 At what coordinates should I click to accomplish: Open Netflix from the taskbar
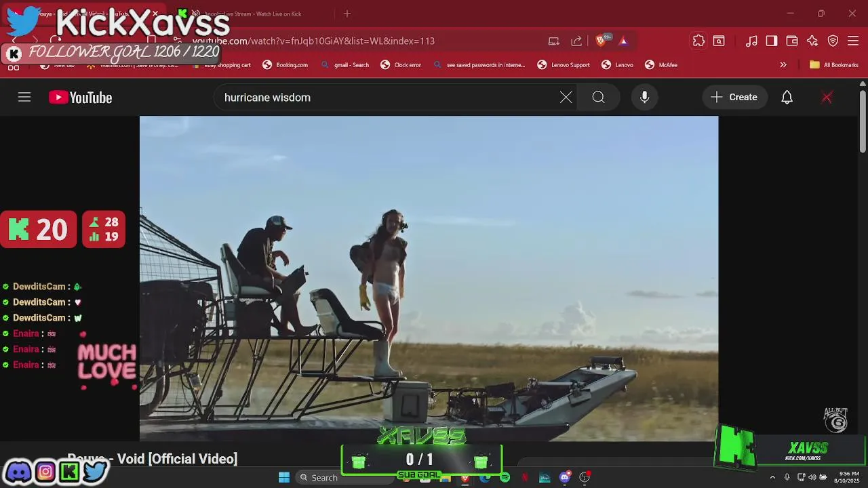click(524, 477)
